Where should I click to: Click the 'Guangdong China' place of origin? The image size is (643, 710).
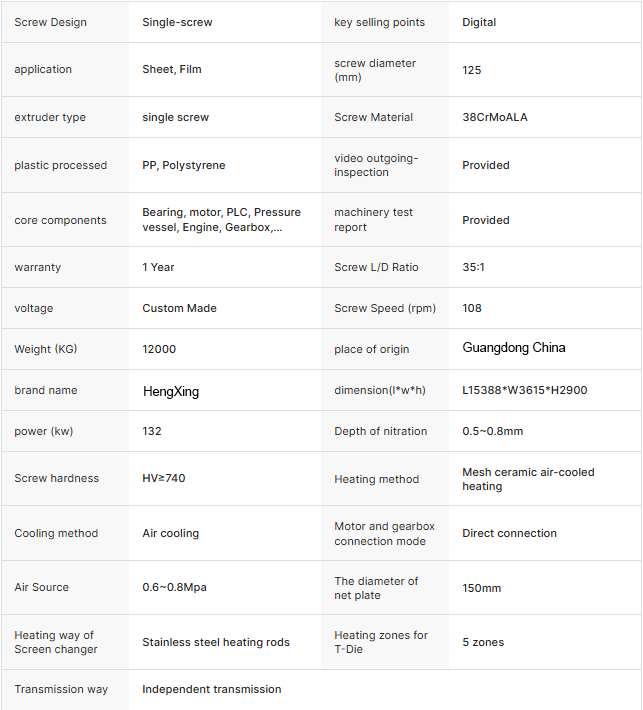(513, 348)
